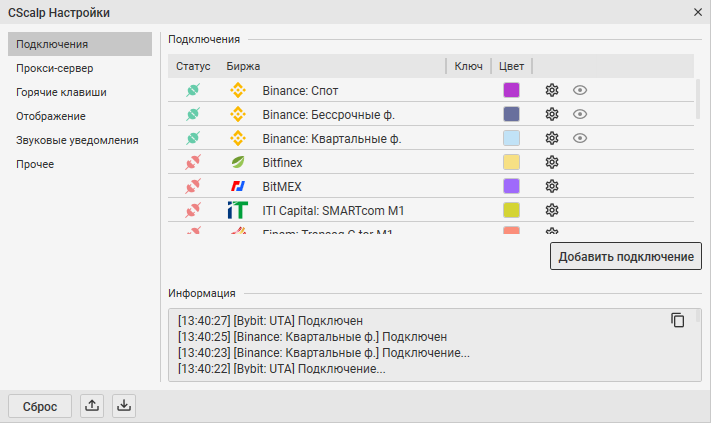This screenshot has height=423, width=711.
Task: Copy the information log to clipboard
Action: coord(678,320)
